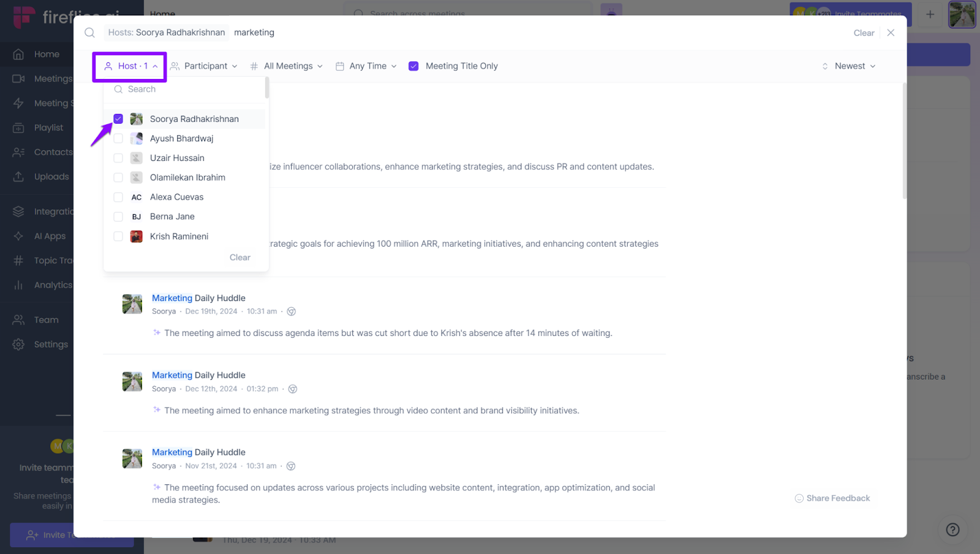Click the host Search input field
The height and width of the screenshot is (554, 980).
[x=190, y=89]
